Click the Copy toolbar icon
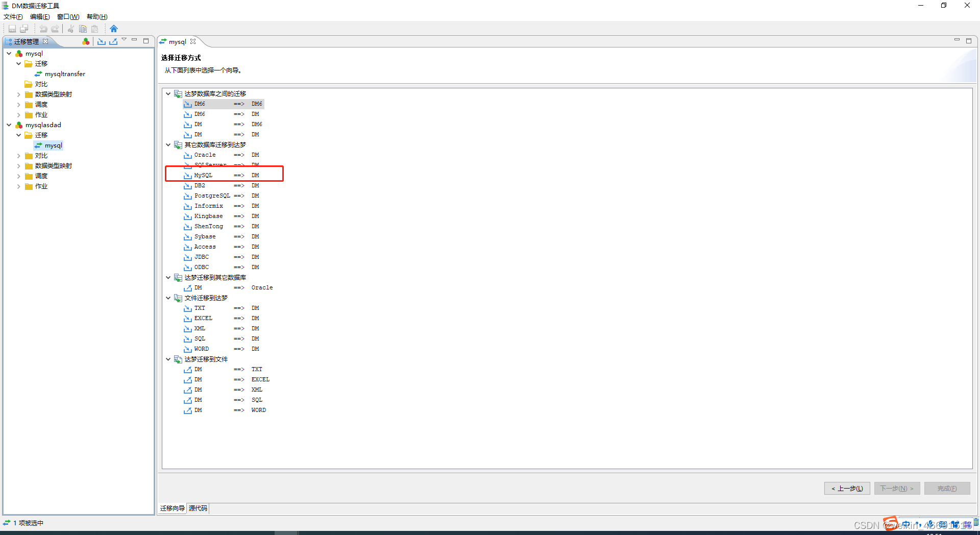 coord(83,29)
